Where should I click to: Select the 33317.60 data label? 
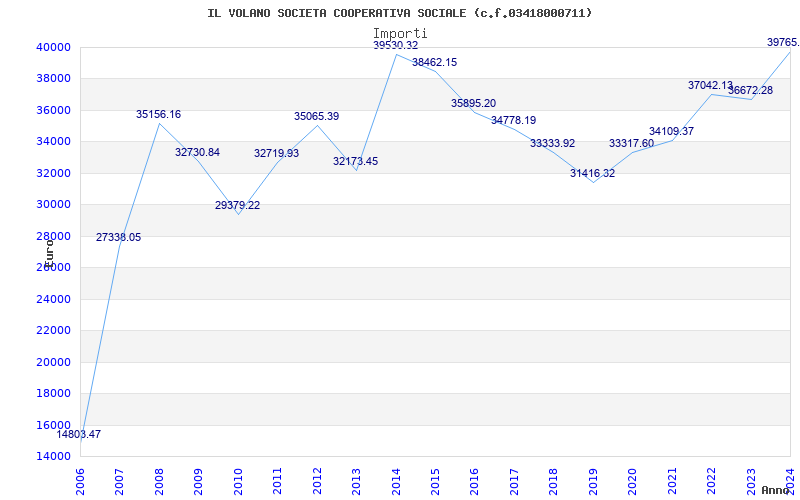pyautogui.click(x=632, y=143)
